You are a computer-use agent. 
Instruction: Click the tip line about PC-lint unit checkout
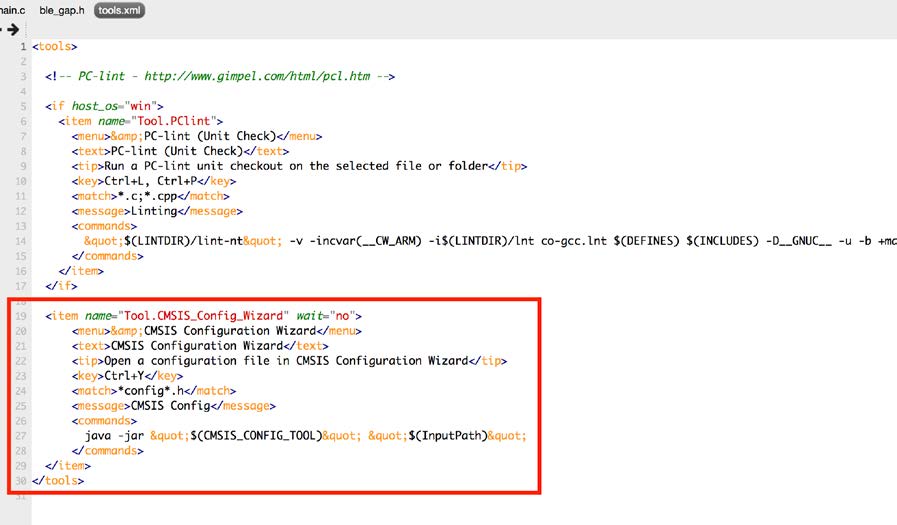click(x=299, y=166)
